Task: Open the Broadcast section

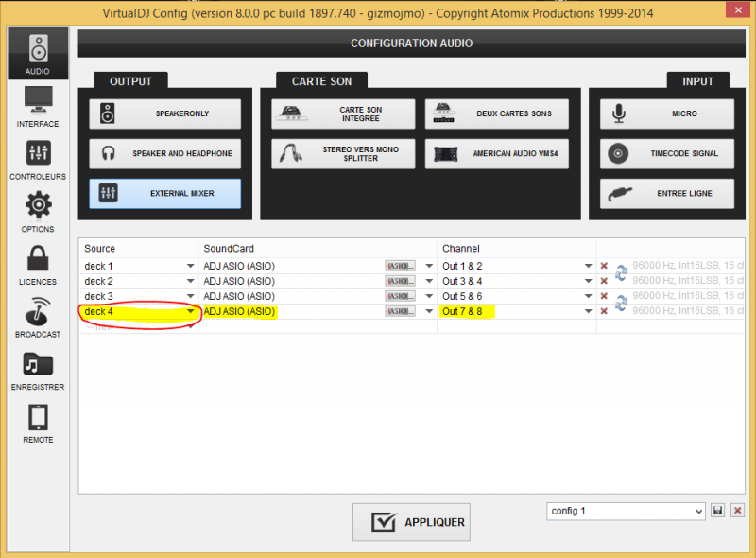Action: (38, 317)
